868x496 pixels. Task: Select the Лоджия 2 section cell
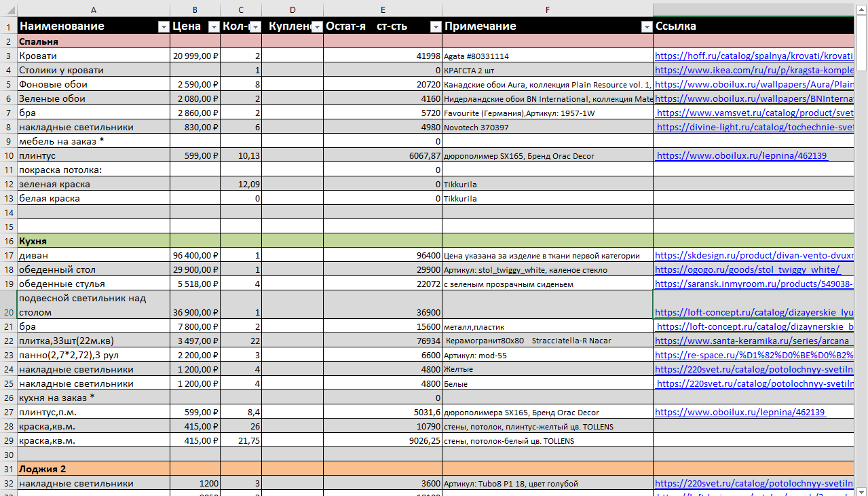point(93,469)
